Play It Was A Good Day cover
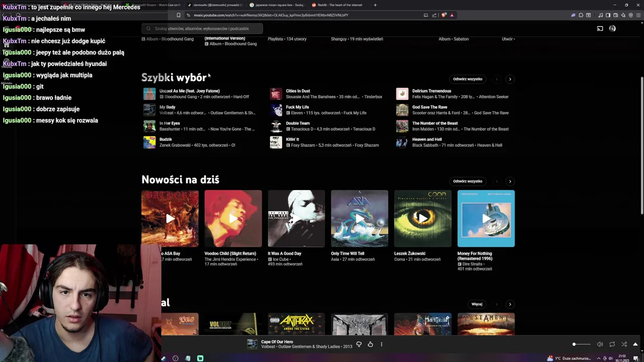Image resolution: width=644 pixels, height=362 pixels. pos(296,219)
